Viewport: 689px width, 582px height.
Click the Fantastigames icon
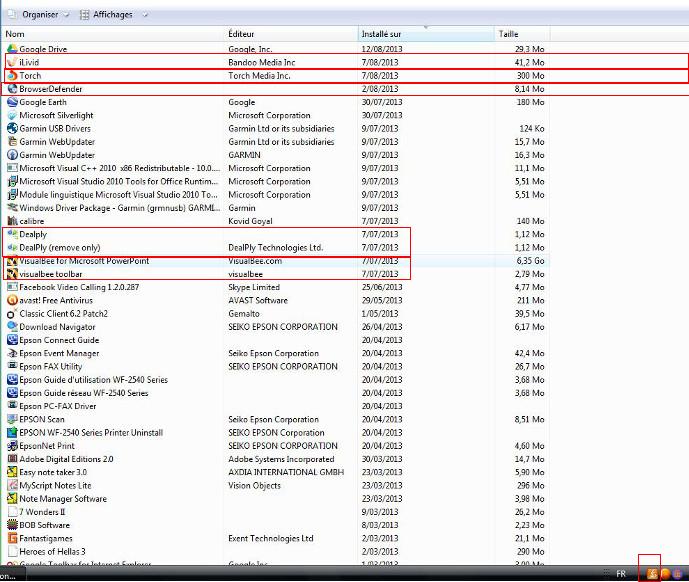[12, 538]
